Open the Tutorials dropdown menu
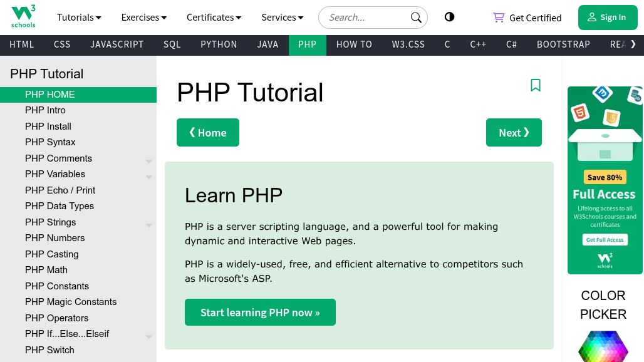The image size is (644, 362). point(79,18)
